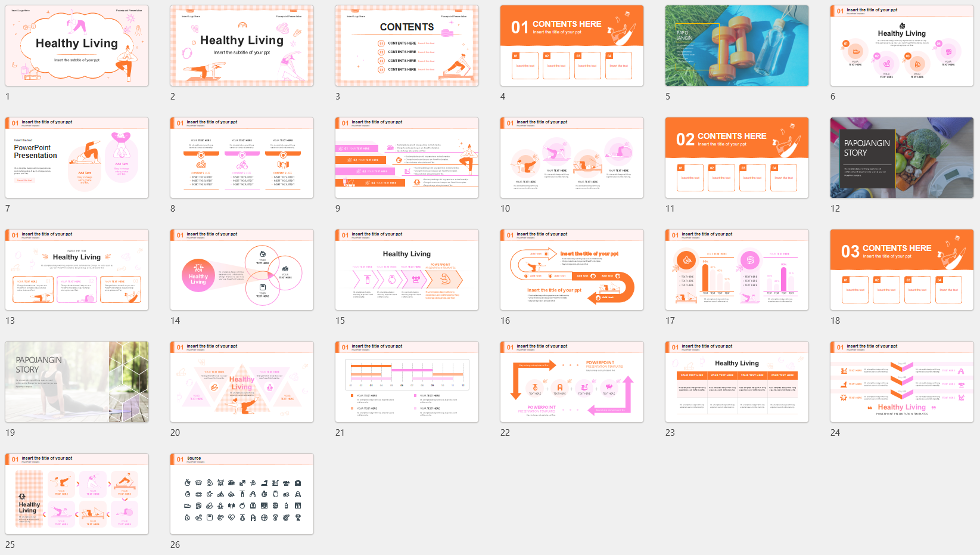Select slide 19 Papojangin Story forest thumbnail
The height and width of the screenshot is (555, 980).
tap(77, 382)
